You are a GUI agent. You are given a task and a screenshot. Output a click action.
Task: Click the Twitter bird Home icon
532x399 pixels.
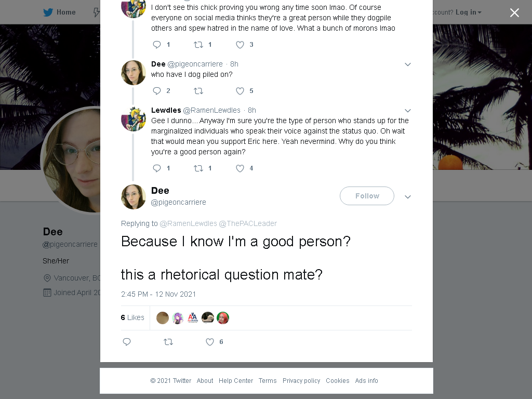pos(48,12)
